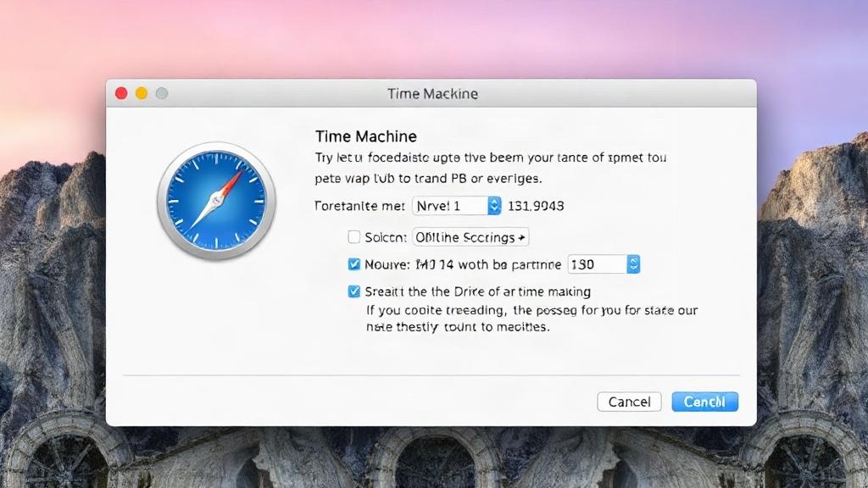This screenshot has height=488, width=868.
Task: Close the Time Machine window
Action: coord(121,93)
